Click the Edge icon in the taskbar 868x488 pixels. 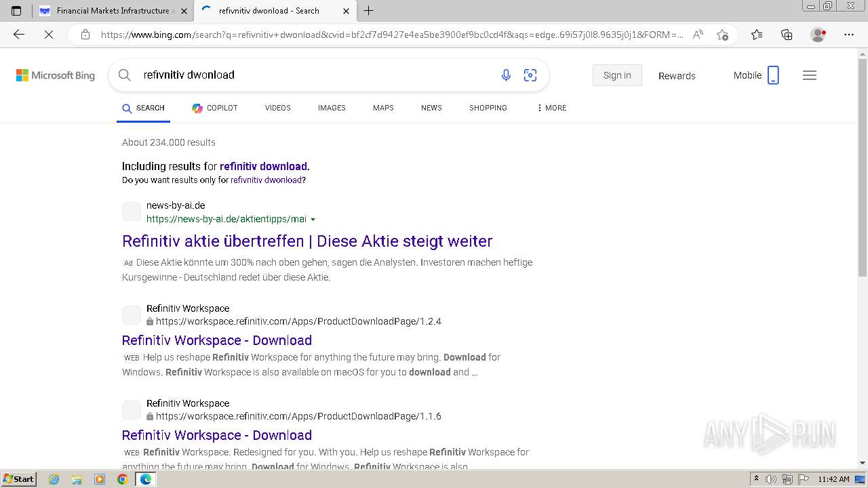point(145,479)
